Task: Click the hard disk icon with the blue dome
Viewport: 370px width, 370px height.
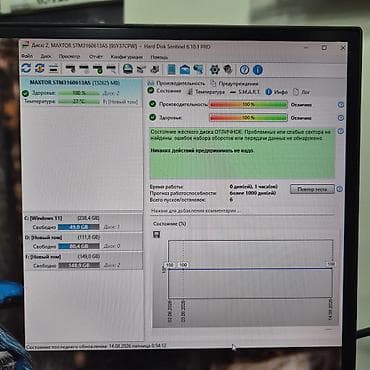Action: click(128, 69)
